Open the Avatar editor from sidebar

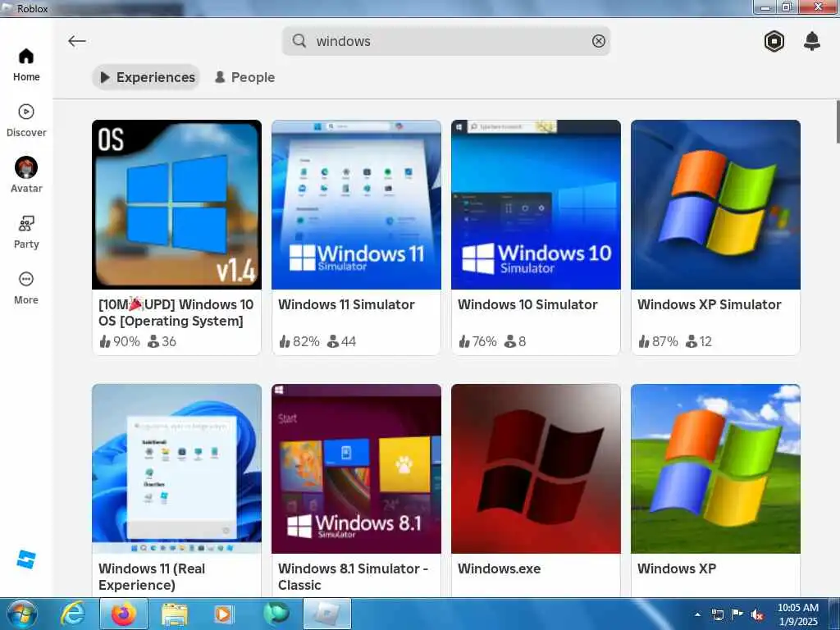coord(26,175)
